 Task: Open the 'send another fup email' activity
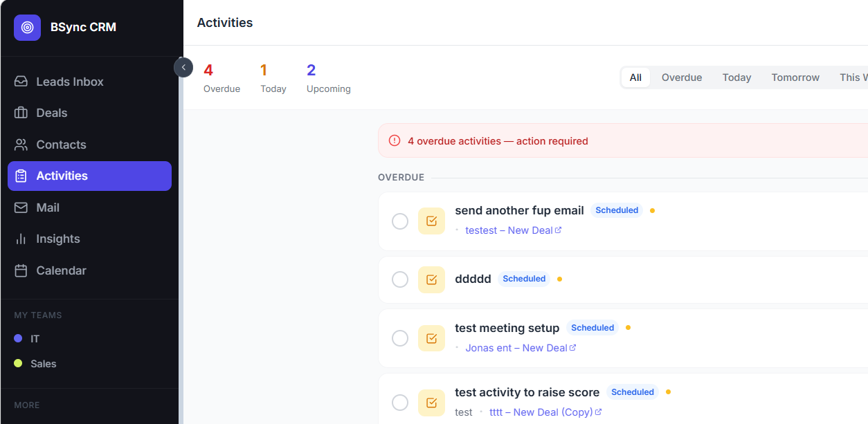pos(519,210)
